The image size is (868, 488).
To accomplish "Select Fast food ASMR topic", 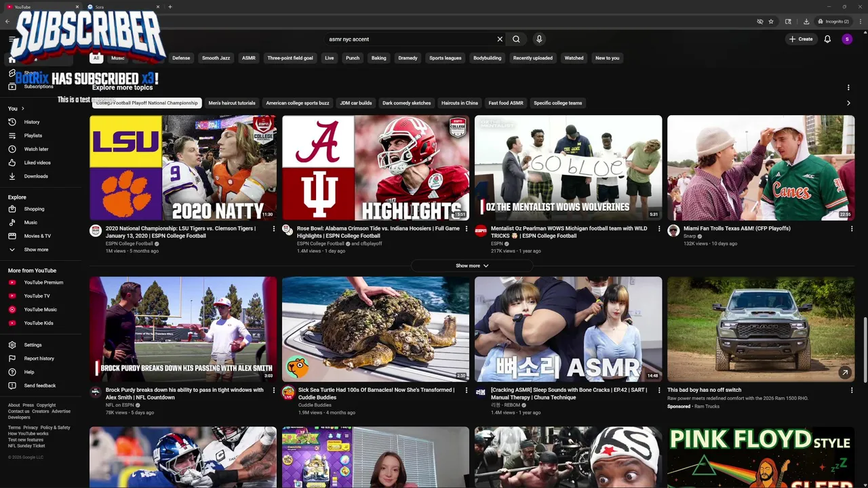I will [x=506, y=103].
